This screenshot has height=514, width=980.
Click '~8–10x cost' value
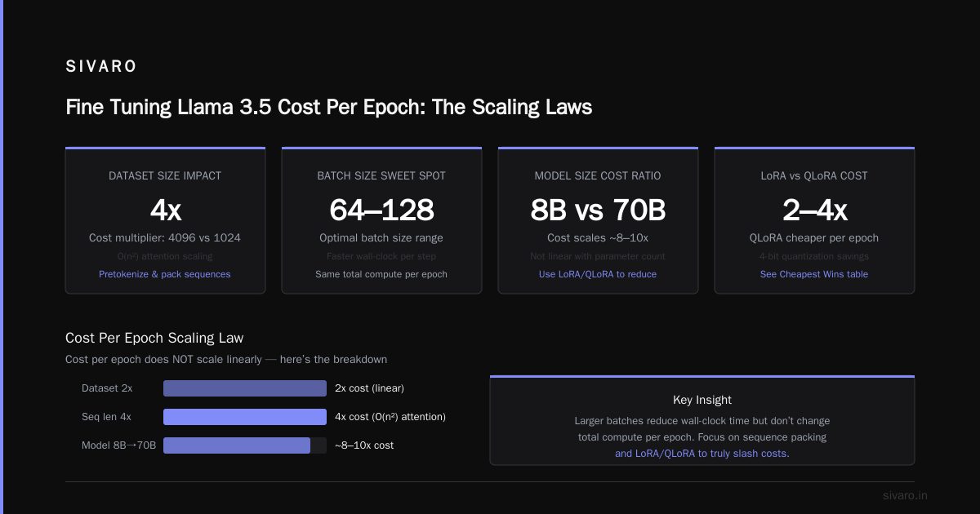point(364,445)
